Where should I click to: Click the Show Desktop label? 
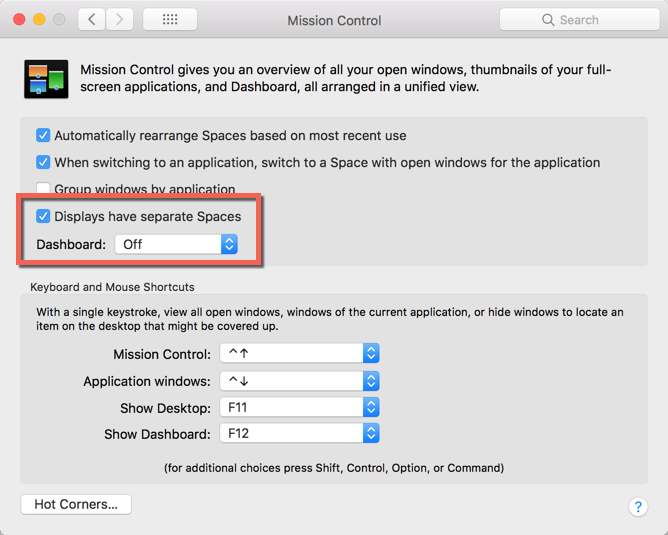click(165, 408)
